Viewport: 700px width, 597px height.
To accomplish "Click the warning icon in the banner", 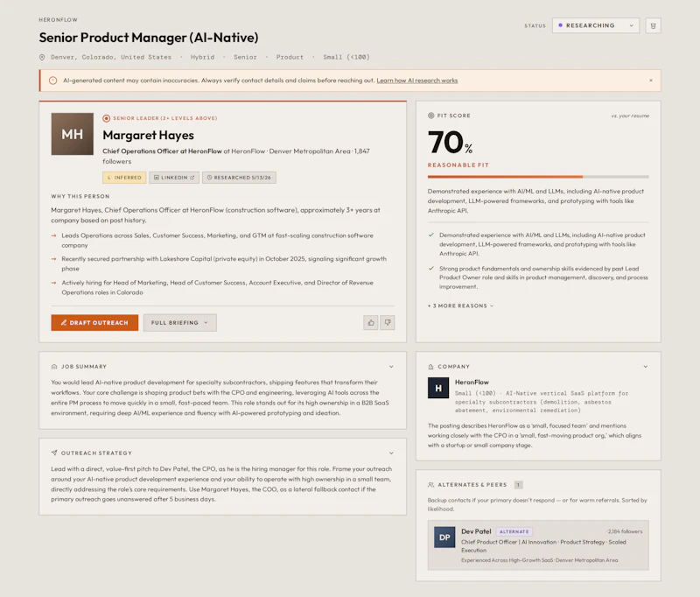I will click(52, 81).
